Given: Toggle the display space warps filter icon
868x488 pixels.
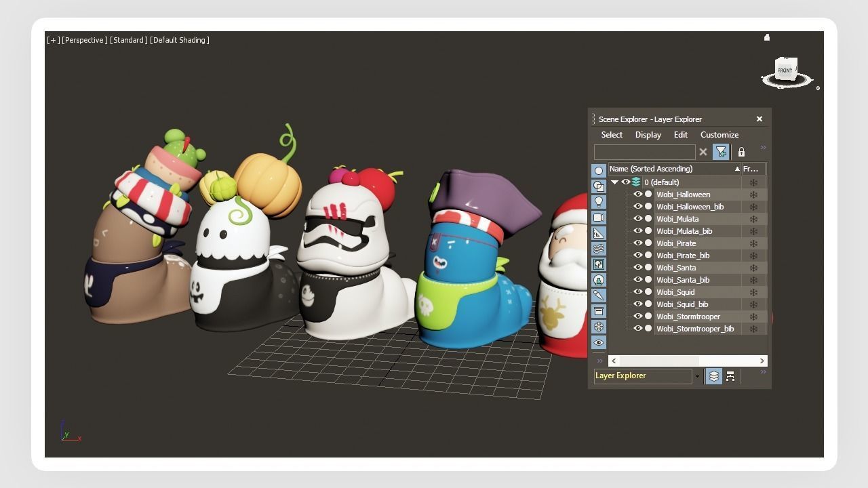Looking at the screenshot, I should point(599,249).
